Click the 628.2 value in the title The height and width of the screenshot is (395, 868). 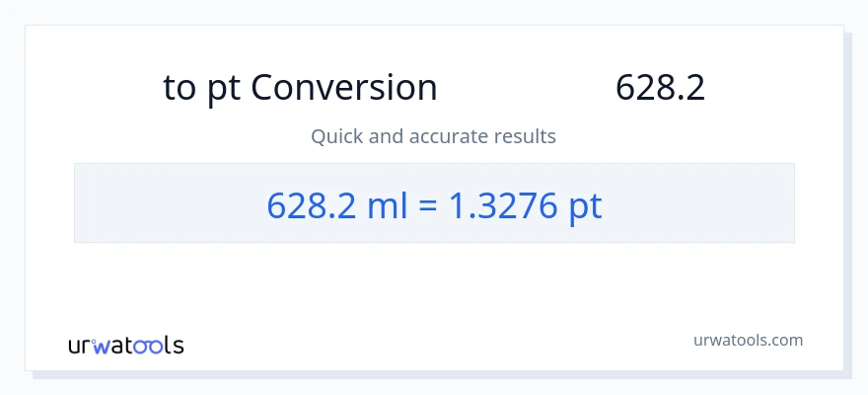pyautogui.click(x=660, y=88)
